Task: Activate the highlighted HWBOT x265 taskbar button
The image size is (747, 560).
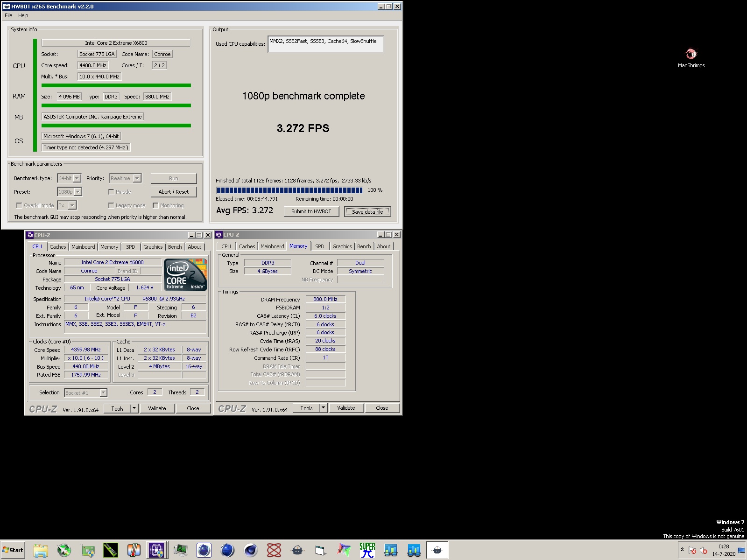Action: (x=437, y=550)
